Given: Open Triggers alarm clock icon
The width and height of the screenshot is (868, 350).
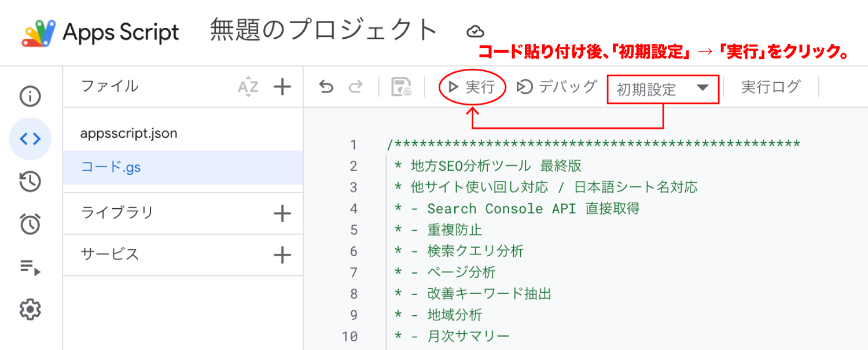Looking at the screenshot, I should coord(30,224).
